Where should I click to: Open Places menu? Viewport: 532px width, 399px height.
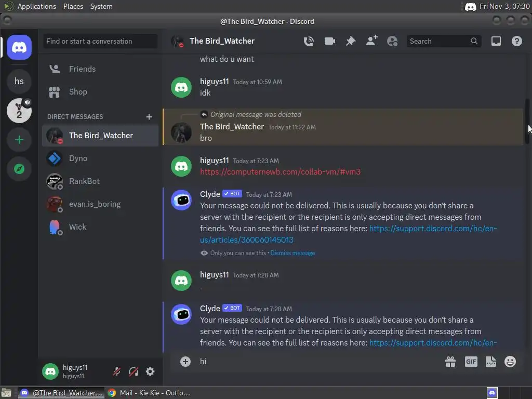(73, 6)
